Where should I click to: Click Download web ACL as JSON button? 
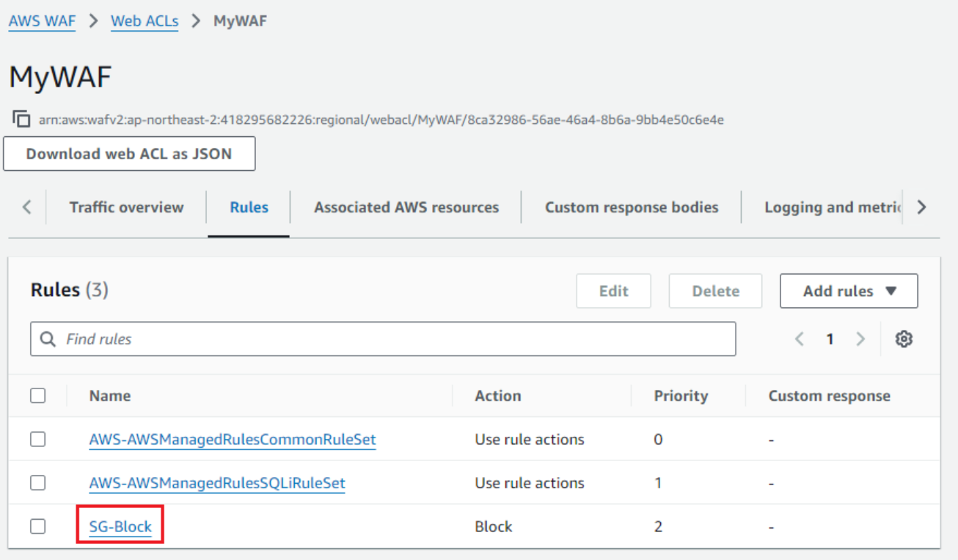129,154
